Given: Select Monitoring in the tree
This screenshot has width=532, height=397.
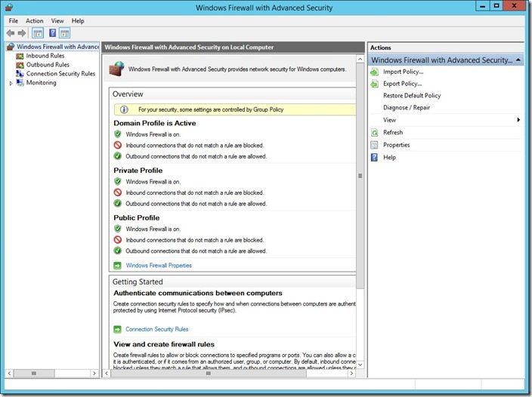Looking at the screenshot, I should tap(42, 83).
